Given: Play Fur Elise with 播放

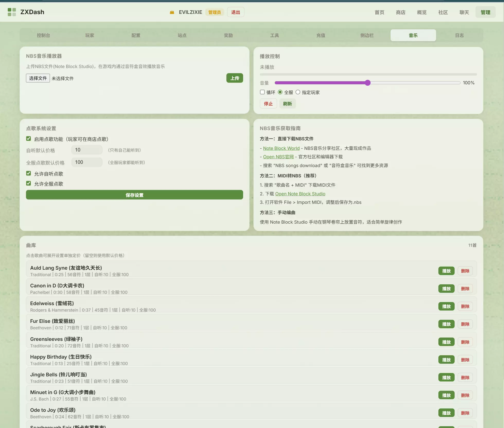Looking at the screenshot, I should point(446,324).
